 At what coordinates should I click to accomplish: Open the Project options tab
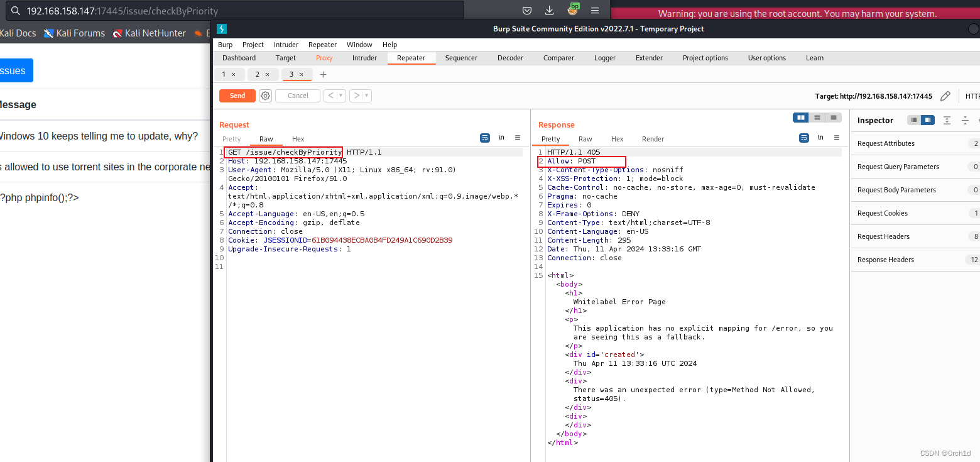click(705, 58)
